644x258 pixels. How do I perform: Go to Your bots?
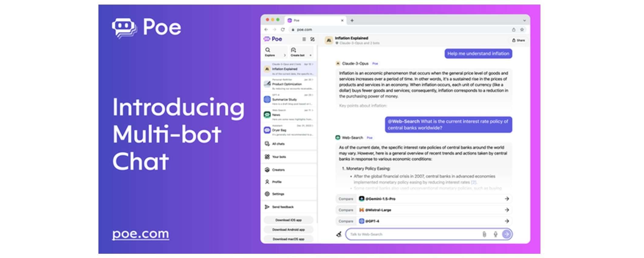click(289, 157)
